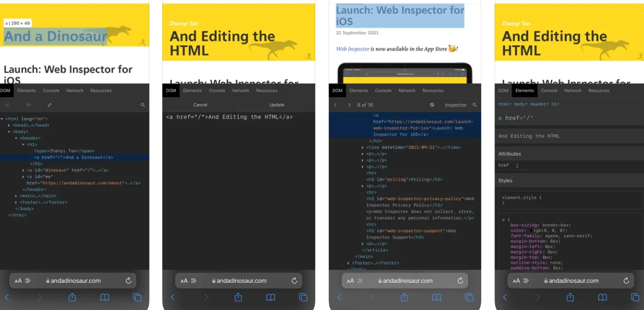The width and height of the screenshot is (644, 310).
Task: Tap the clear-search circle icon in third phone
Action: tap(432, 105)
